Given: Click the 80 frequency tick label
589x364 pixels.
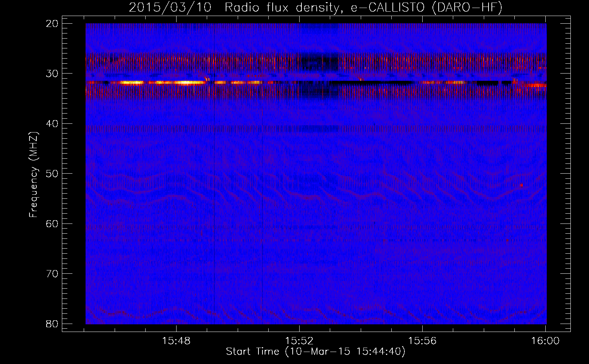Looking at the screenshot, I should [x=52, y=324].
